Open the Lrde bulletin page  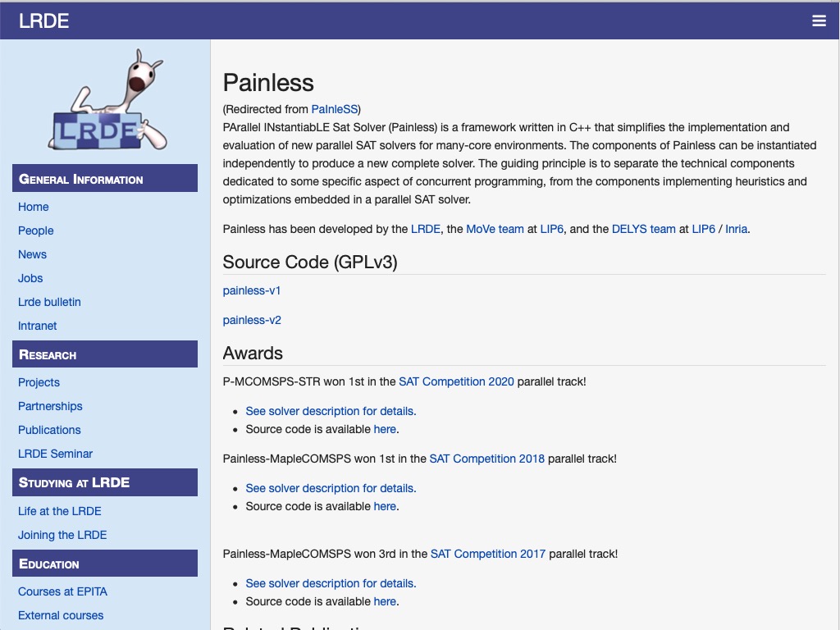pos(48,302)
